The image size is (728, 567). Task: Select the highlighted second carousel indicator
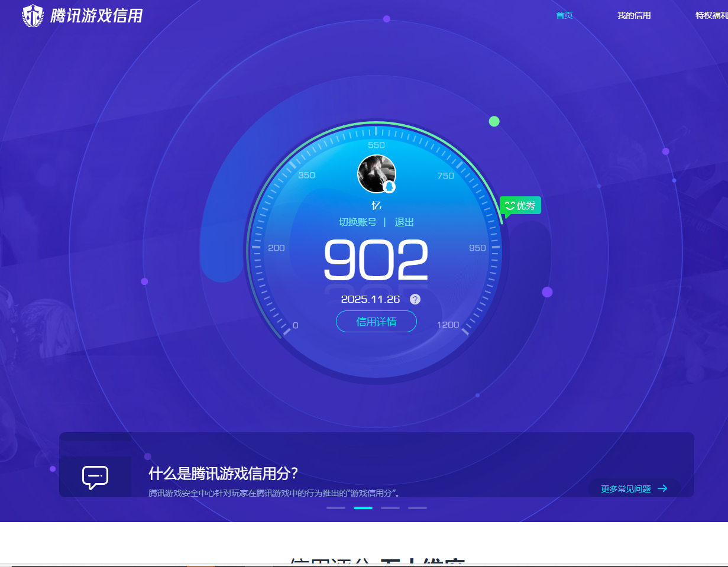(x=363, y=508)
